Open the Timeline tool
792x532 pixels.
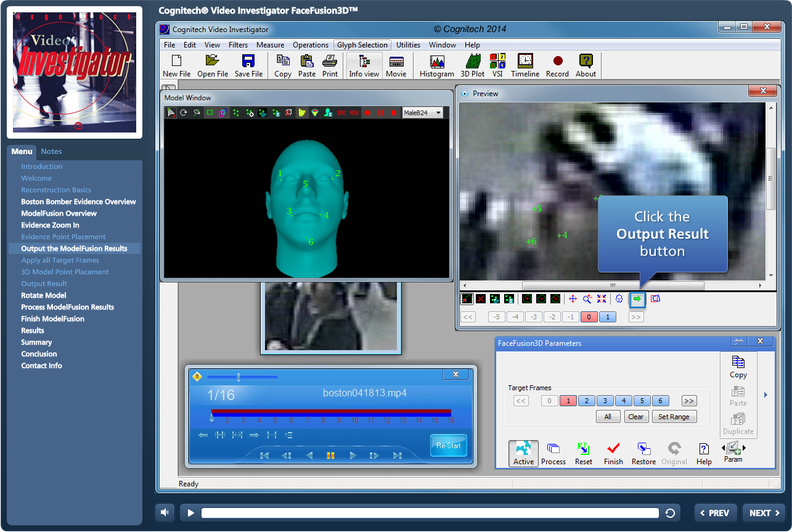click(525, 66)
